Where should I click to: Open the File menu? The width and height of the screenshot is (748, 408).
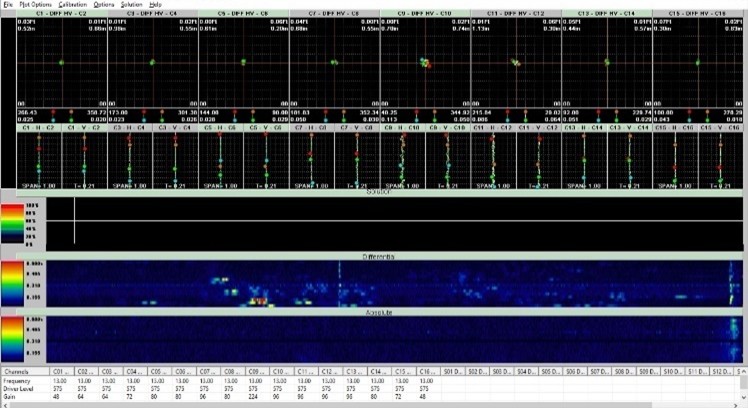(x=8, y=5)
